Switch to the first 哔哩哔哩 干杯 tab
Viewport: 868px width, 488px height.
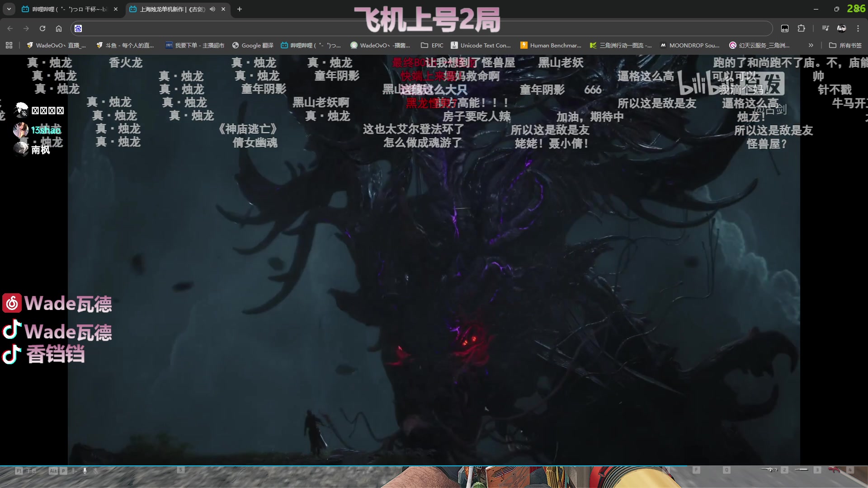(x=70, y=9)
